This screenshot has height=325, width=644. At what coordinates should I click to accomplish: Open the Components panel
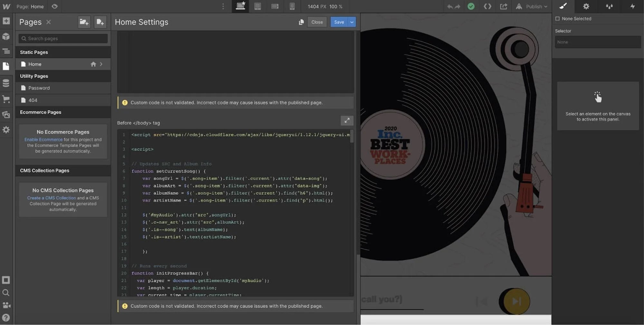(x=6, y=36)
